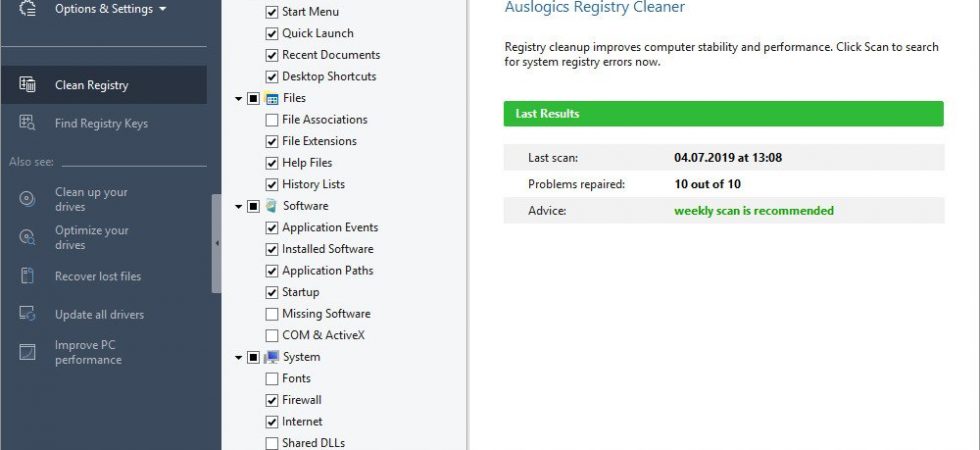This screenshot has width=980, height=450.
Task: Open the Options & Settings dropdown menu
Action: click(111, 9)
